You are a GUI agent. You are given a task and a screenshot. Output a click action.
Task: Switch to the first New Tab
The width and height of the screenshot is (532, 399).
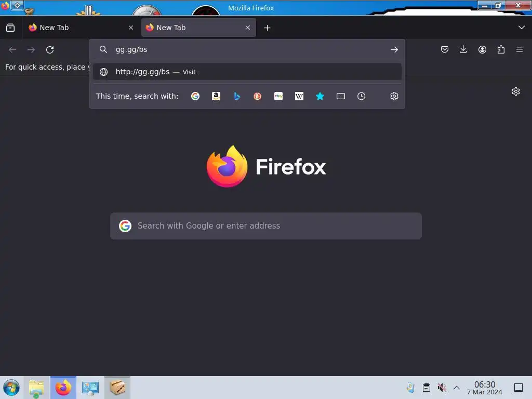(x=81, y=28)
